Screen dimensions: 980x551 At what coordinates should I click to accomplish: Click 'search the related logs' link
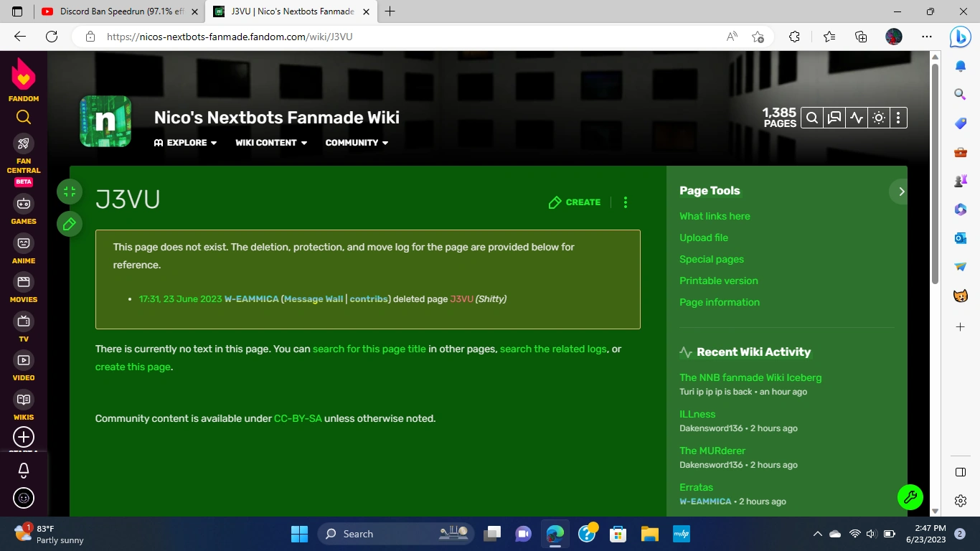click(x=553, y=349)
